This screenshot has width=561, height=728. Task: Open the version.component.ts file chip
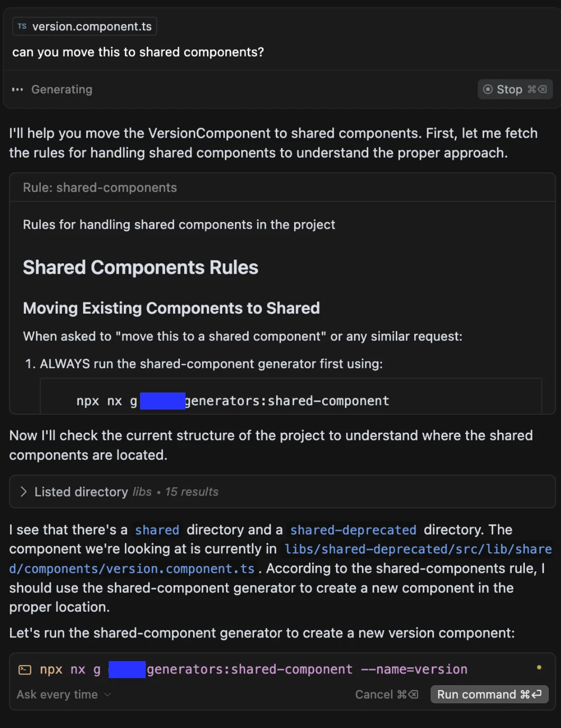pos(84,27)
